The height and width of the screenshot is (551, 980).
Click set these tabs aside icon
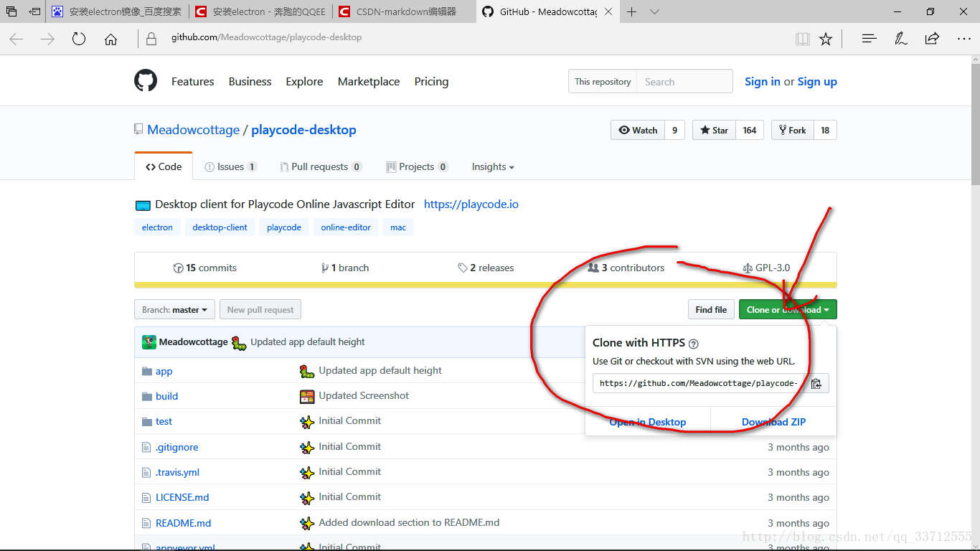[34, 11]
